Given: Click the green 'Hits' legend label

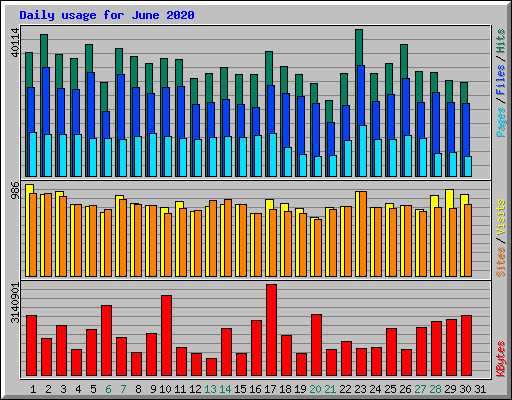Looking at the screenshot, I should click(x=501, y=41).
